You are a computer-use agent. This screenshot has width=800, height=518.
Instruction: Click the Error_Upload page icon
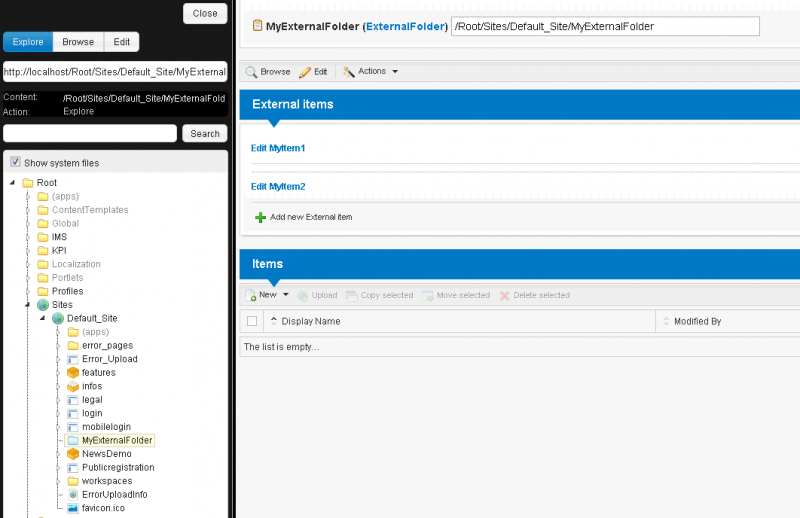[73, 359]
